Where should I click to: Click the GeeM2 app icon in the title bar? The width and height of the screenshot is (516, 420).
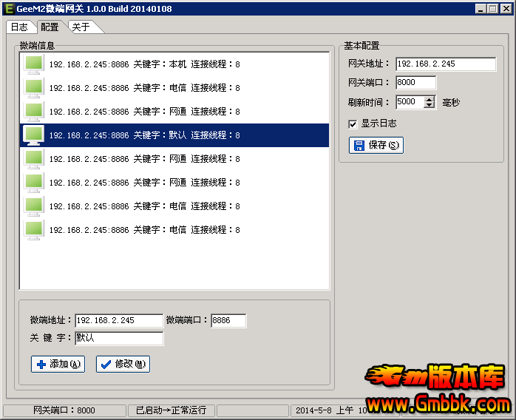[8, 8]
